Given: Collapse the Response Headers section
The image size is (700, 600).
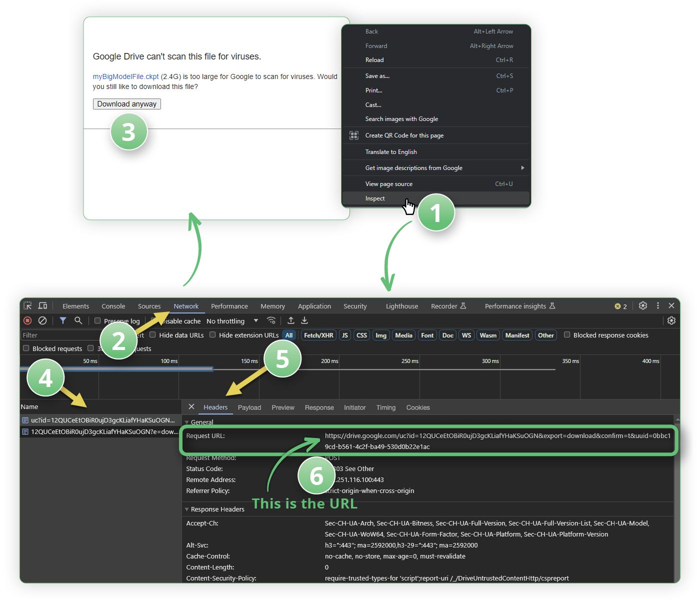Looking at the screenshot, I should click(187, 509).
